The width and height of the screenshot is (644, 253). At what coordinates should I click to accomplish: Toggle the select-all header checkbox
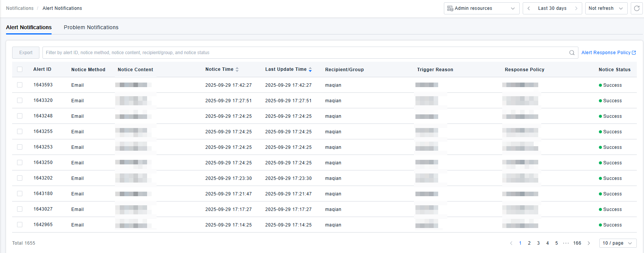pos(20,69)
